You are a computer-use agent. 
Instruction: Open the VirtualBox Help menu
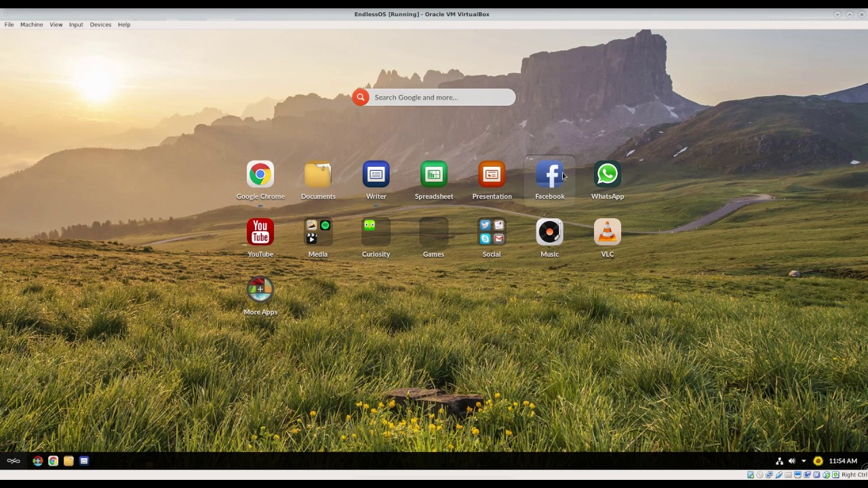pyautogui.click(x=124, y=24)
